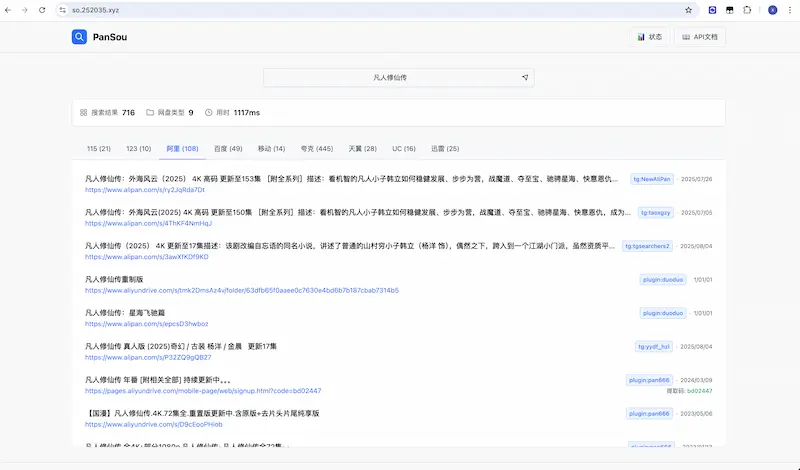Click result title 凡人修仙传：星海飞驰篇
800x470 pixels.
pos(125,313)
